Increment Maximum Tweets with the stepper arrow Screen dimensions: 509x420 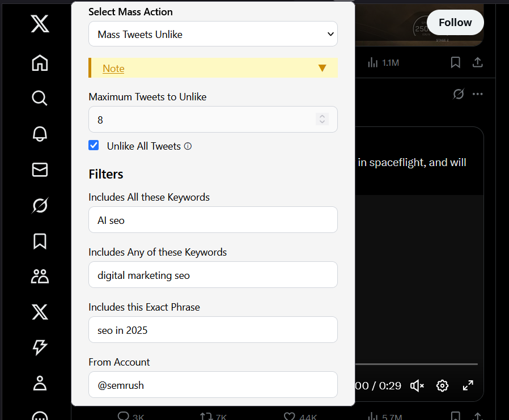point(322,117)
